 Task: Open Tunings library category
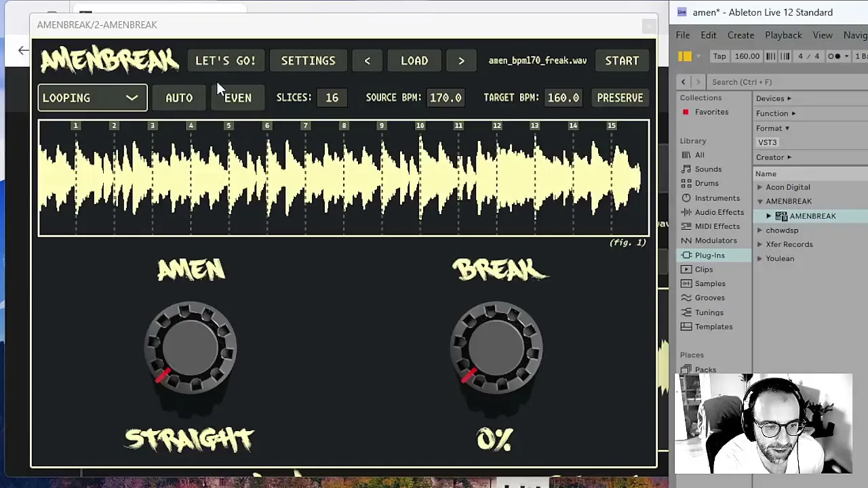click(709, 312)
